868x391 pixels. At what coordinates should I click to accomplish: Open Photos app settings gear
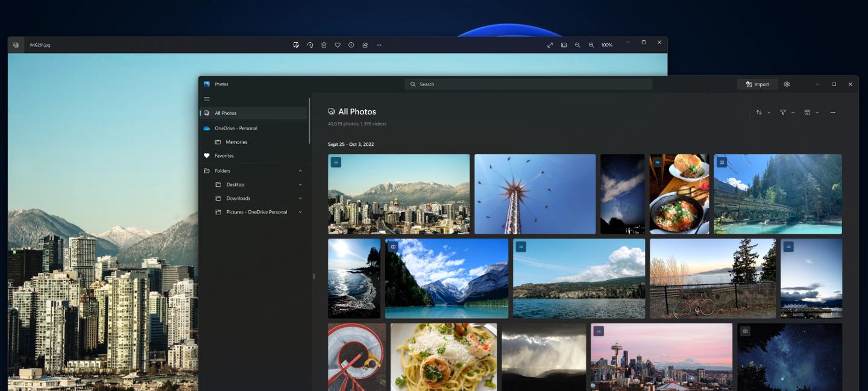pyautogui.click(x=787, y=84)
